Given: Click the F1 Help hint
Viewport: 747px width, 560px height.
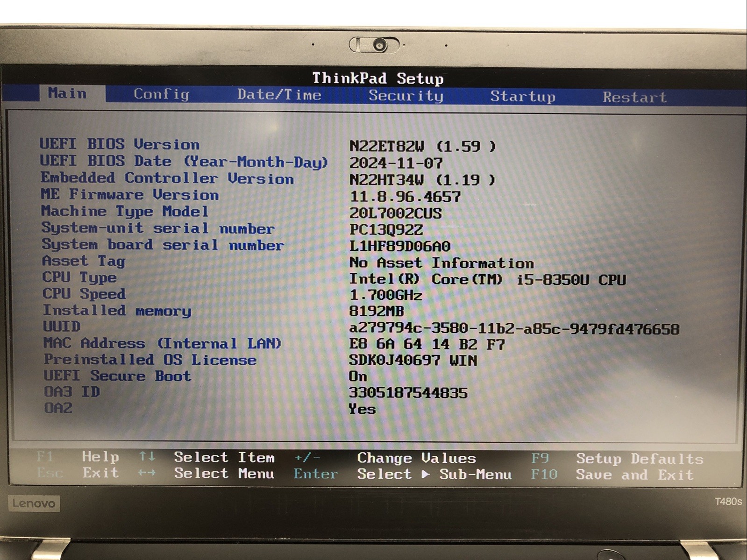Looking at the screenshot, I should pos(78,456).
